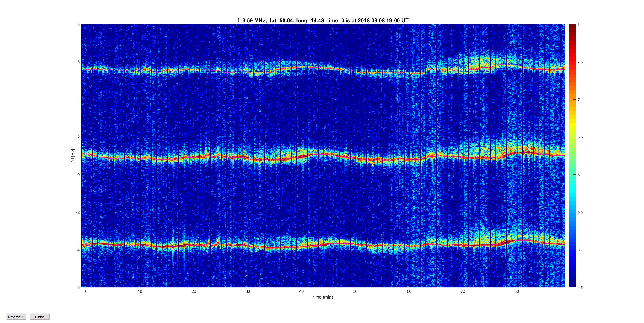The height and width of the screenshot is (323, 644).
Task: Click the colorbar tick label 7.5
Action: (x=580, y=62)
